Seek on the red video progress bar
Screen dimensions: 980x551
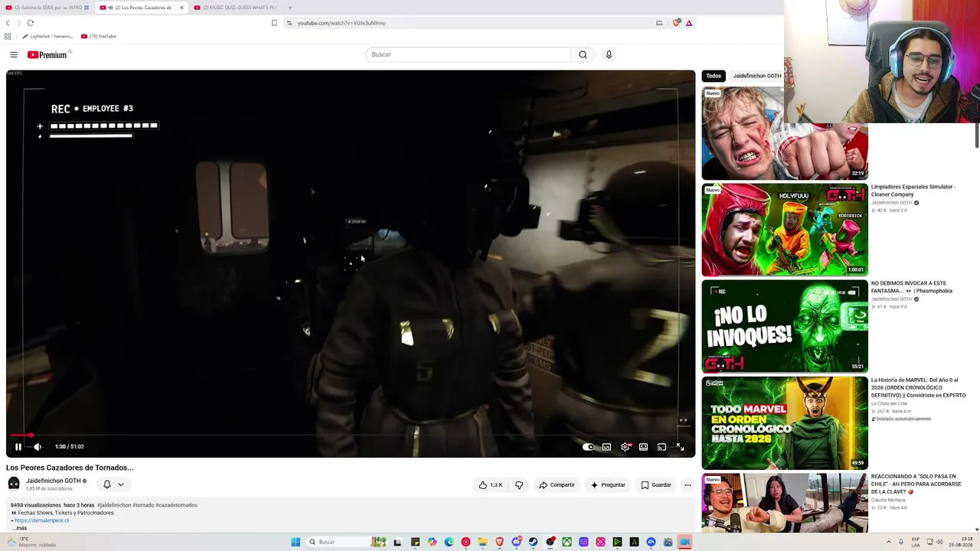(x=351, y=435)
